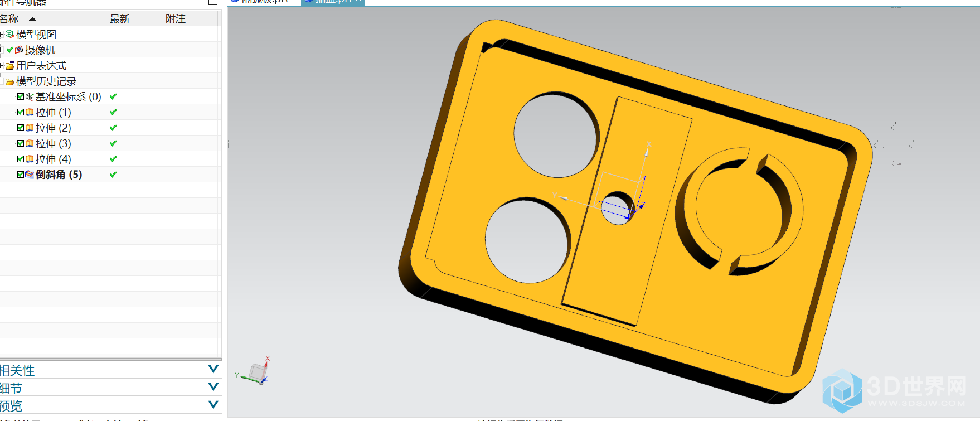Click the 拉伸 (3) extrude icon
This screenshot has height=421, width=980.
point(30,143)
